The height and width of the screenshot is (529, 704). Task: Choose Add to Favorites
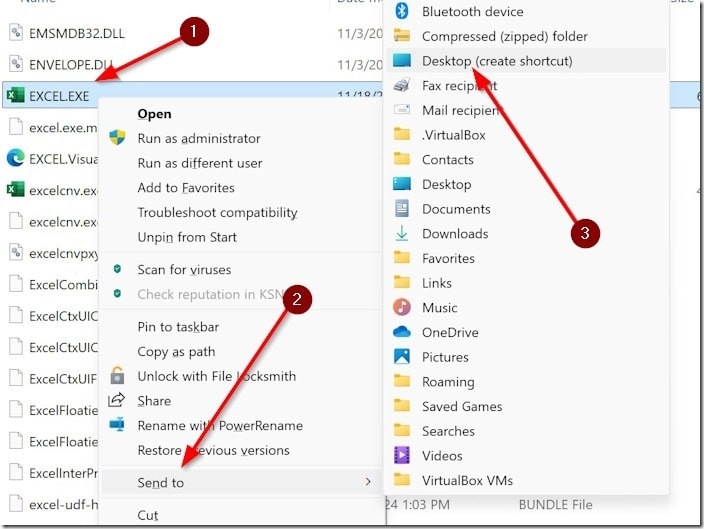pyautogui.click(x=186, y=188)
